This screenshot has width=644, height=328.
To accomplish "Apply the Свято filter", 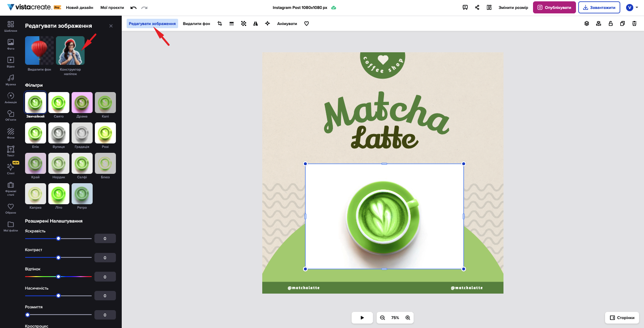I will [59, 103].
